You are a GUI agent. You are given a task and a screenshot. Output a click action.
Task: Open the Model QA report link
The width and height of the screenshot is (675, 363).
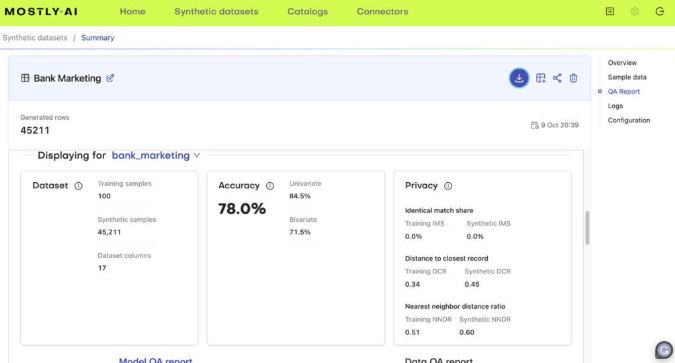(155, 360)
